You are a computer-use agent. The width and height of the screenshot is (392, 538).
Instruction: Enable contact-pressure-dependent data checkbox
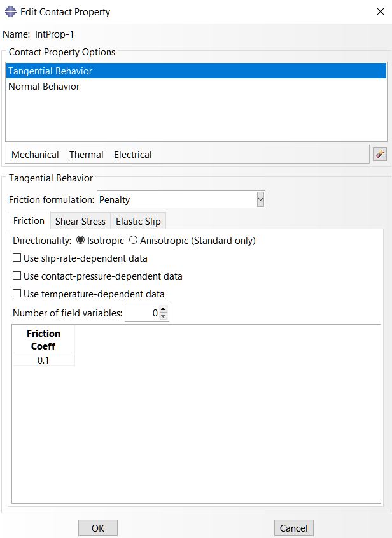point(17,276)
